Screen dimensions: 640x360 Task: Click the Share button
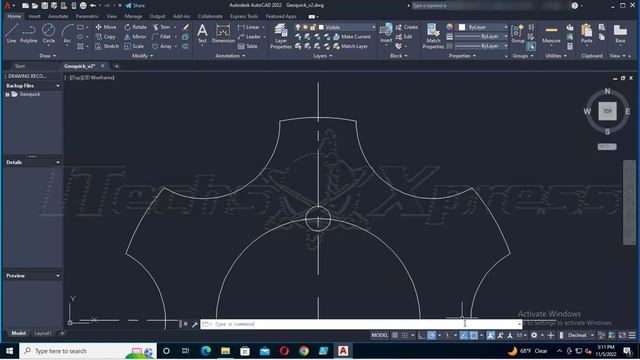pyautogui.click(x=135, y=6)
